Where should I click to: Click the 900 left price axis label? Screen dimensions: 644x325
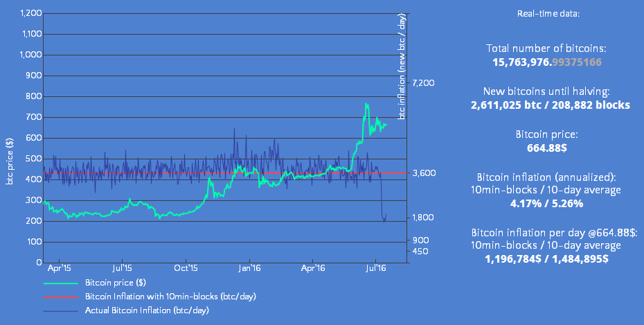point(35,76)
